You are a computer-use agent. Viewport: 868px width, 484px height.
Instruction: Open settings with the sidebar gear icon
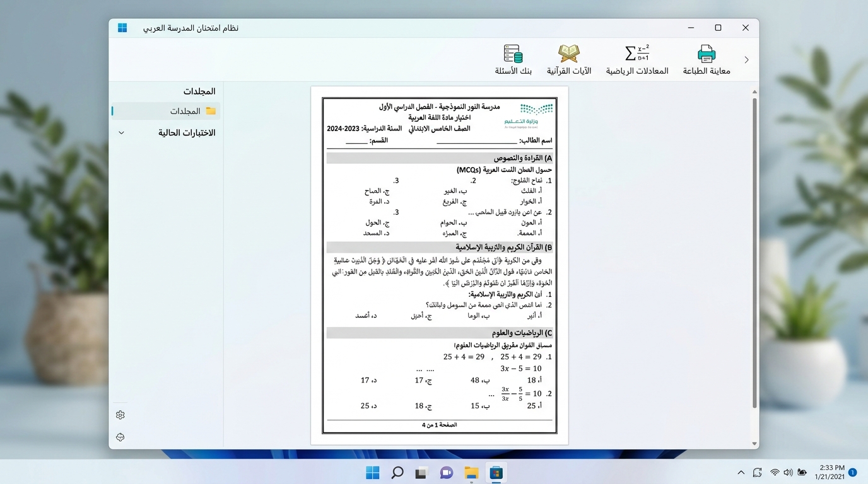pyautogui.click(x=120, y=415)
